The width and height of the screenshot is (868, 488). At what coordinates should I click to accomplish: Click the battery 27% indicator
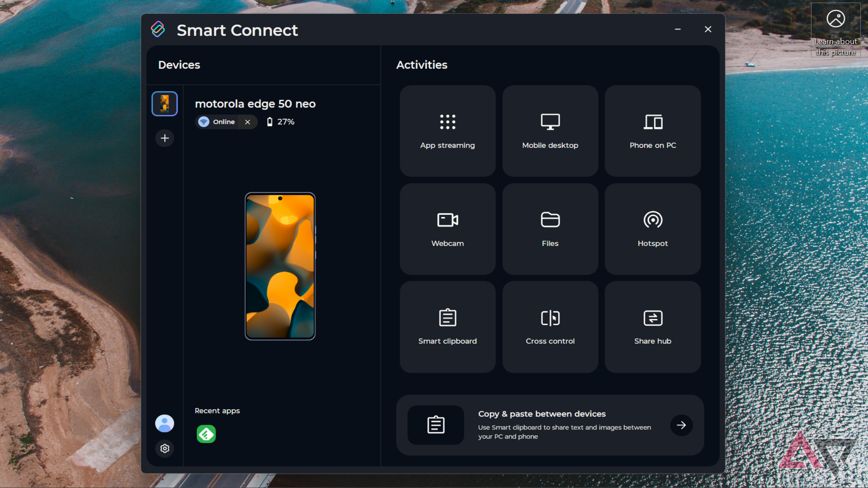[280, 122]
